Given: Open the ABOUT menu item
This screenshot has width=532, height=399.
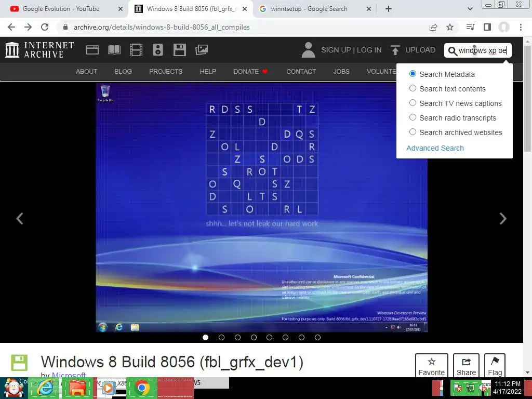Looking at the screenshot, I should coord(87,72).
